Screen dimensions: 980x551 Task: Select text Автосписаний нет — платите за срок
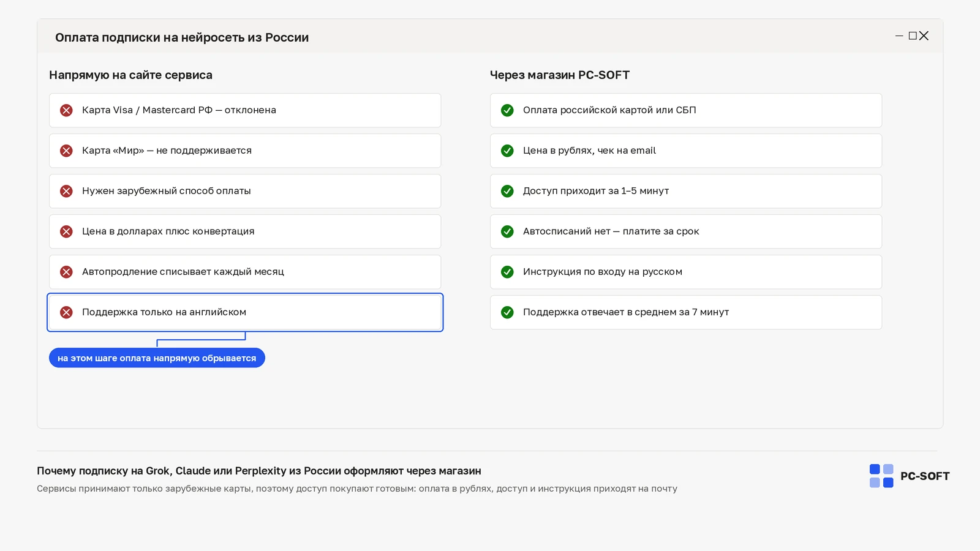pyautogui.click(x=611, y=231)
